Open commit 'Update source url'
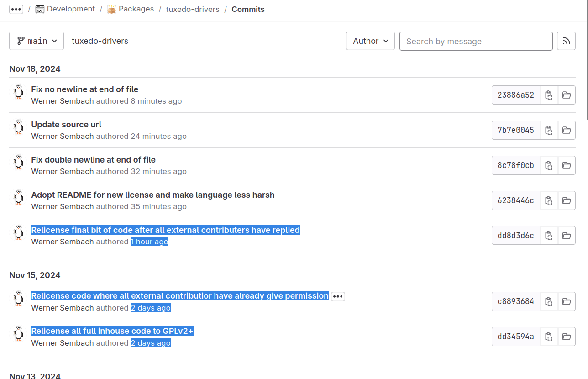 click(x=66, y=125)
